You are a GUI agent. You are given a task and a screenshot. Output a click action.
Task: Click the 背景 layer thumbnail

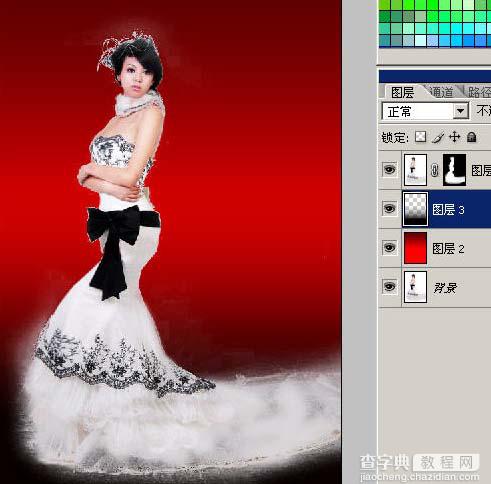pos(415,287)
